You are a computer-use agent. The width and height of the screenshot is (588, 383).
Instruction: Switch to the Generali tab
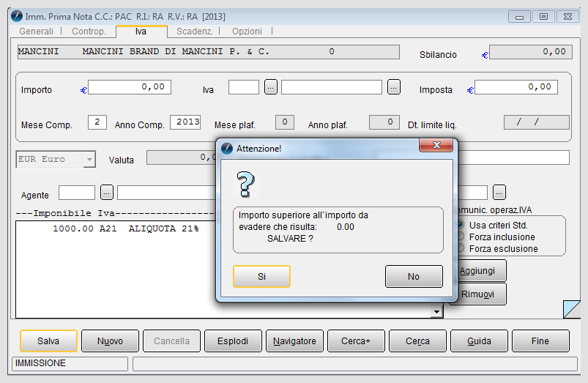(x=37, y=31)
